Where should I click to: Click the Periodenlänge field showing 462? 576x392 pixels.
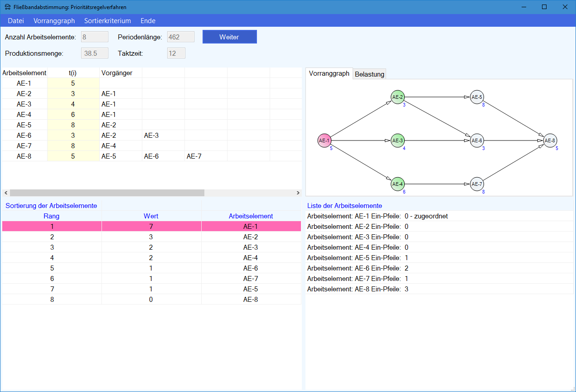point(180,37)
